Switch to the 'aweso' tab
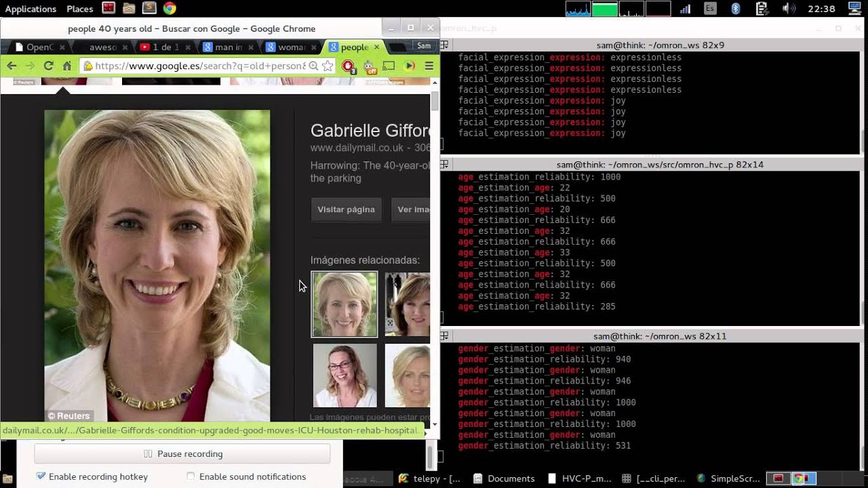868x488 pixels. click(x=103, y=47)
